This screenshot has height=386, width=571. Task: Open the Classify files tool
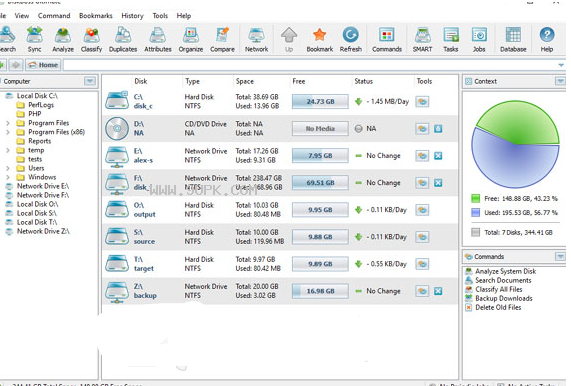91,39
